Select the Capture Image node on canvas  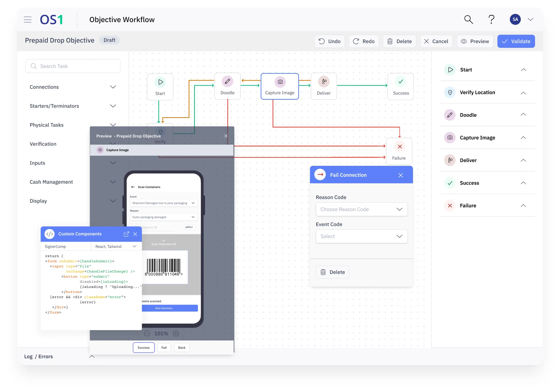tap(280, 86)
